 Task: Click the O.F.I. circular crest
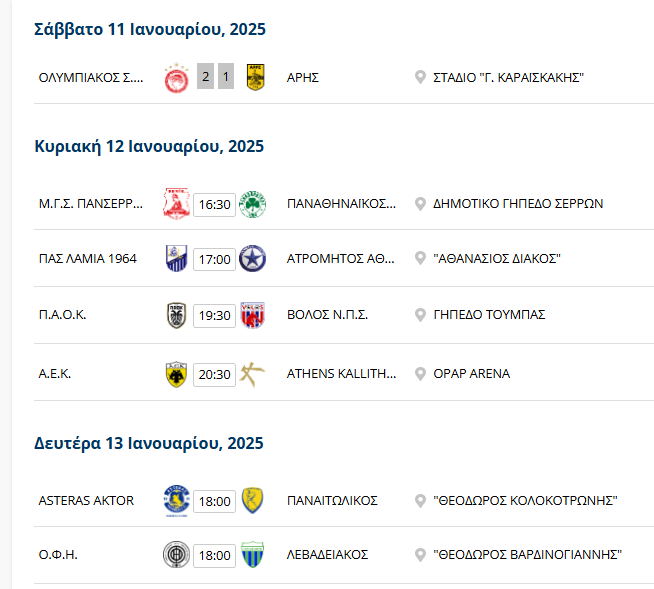[x=176, y=555]
